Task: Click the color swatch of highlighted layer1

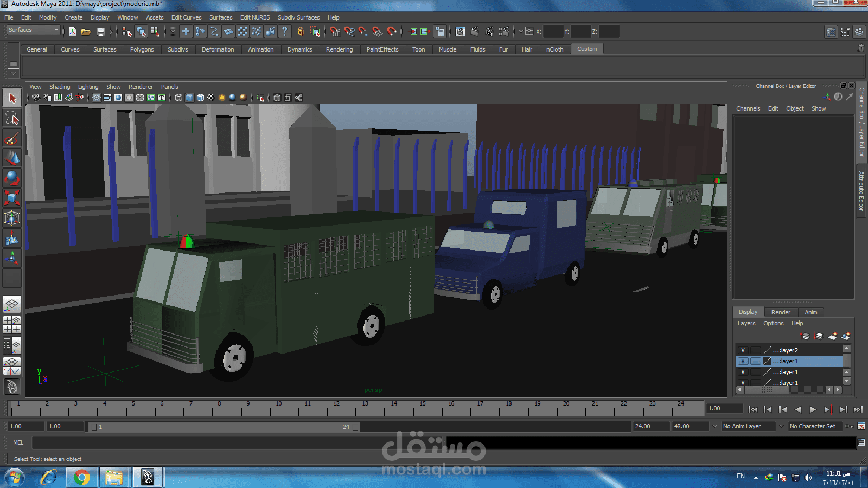Action: coord(767,361)
